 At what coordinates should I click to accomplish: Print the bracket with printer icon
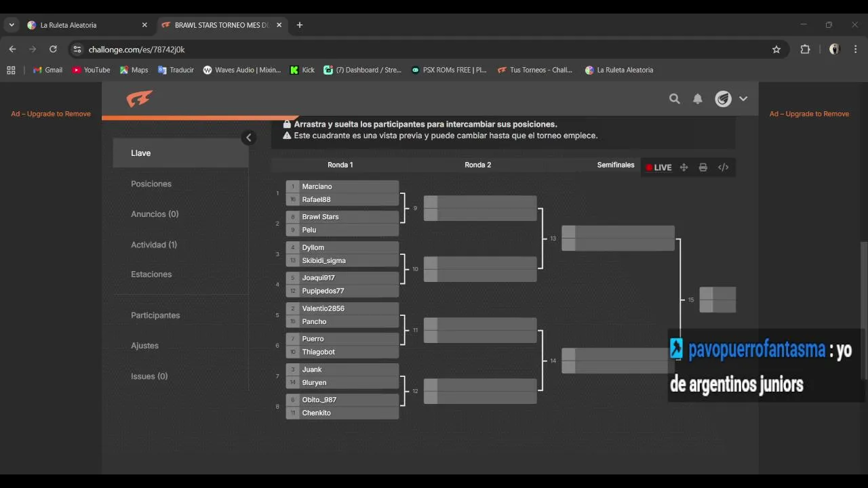pos(703,167)
